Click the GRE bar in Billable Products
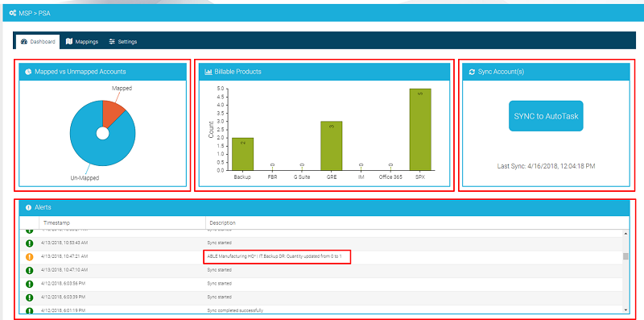The height and width of the screenshot is (320, 644). [332, 146]
